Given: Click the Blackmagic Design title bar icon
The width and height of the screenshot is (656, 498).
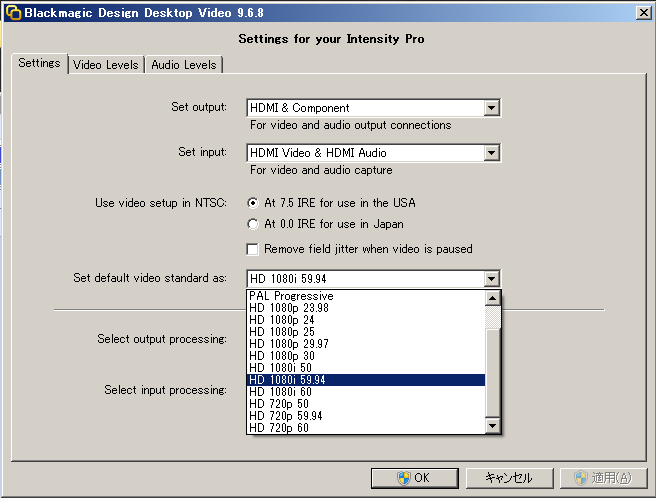Looking at the screenshot, I should tap(13, 13).
